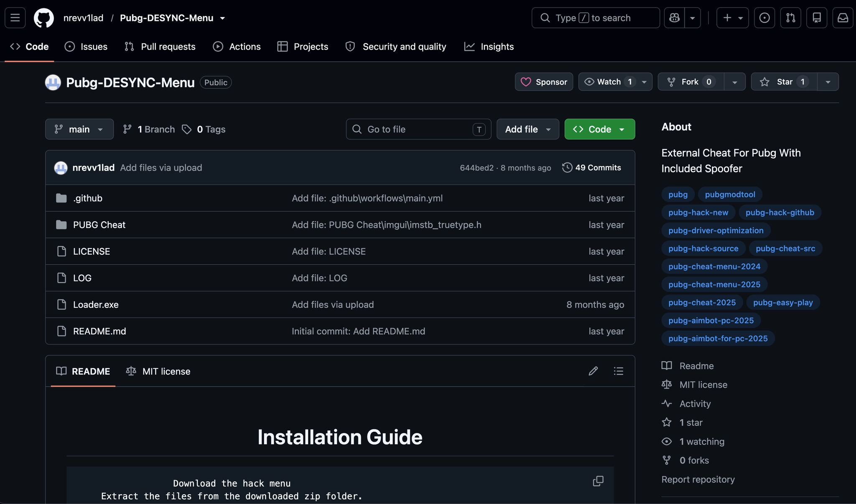
Task: Open the repositories icon in header
Action: click(817, 18)
